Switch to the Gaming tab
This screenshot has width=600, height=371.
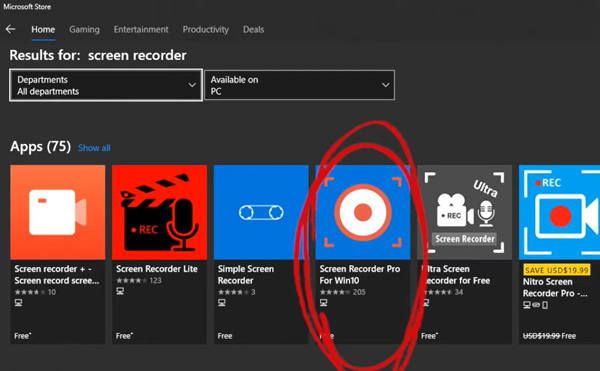(84, 29)
